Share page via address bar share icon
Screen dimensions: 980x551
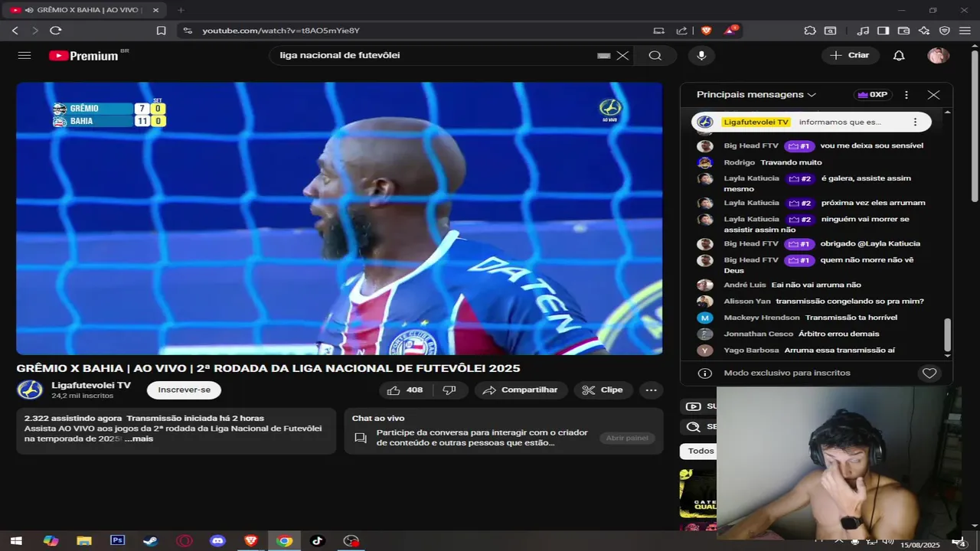(681, 31)
